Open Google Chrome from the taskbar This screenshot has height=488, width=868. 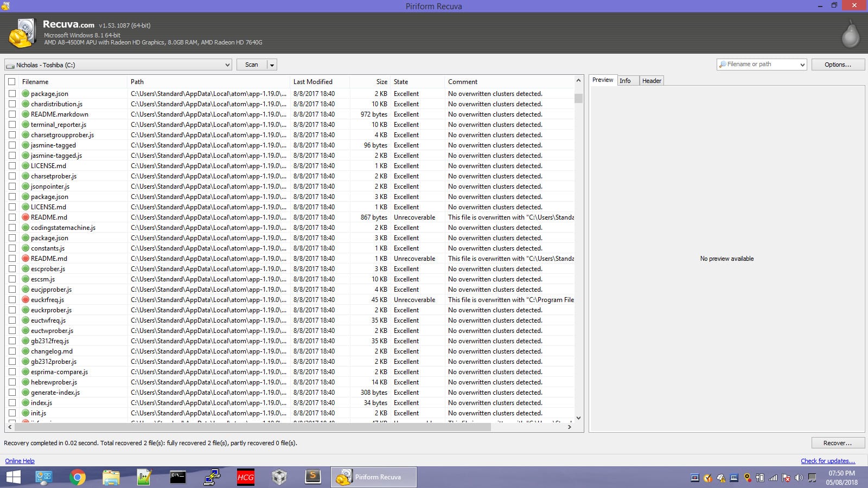click(78, 477)
